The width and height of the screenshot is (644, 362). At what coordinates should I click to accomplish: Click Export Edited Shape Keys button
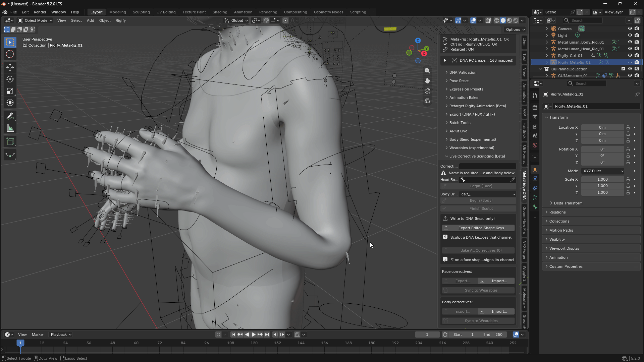(478, 228)
